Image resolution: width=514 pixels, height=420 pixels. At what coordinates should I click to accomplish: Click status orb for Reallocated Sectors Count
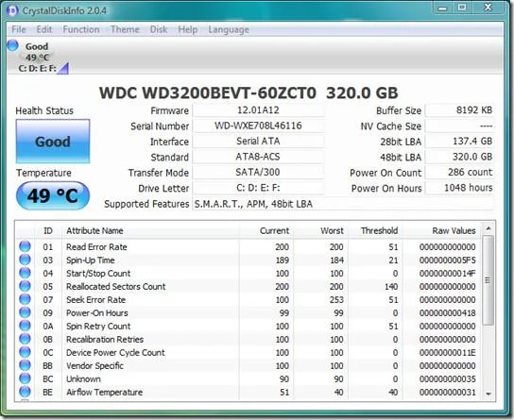pyautogui.click(x=25, y=286)
